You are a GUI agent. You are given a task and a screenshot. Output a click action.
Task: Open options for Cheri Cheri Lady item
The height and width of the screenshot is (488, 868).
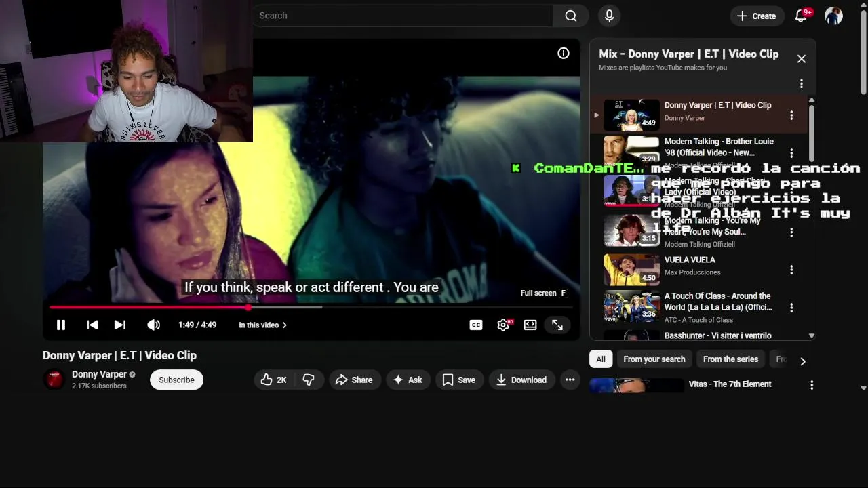(791, 193)
